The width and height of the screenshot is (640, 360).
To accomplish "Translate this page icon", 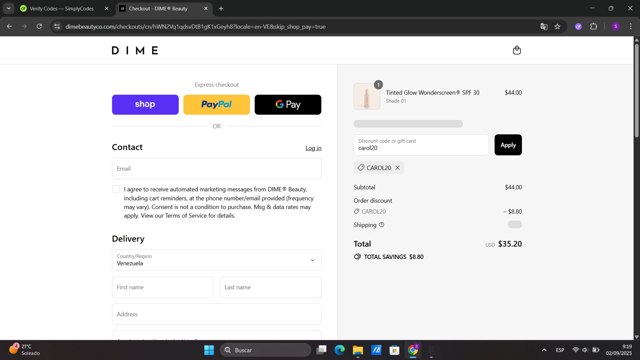I will tap(544, 27).
